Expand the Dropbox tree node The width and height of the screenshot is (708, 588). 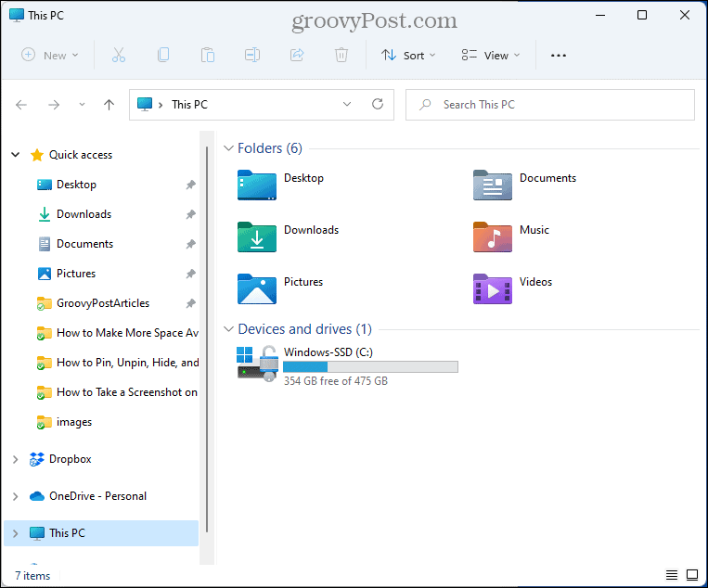click(x=16, y=459)
